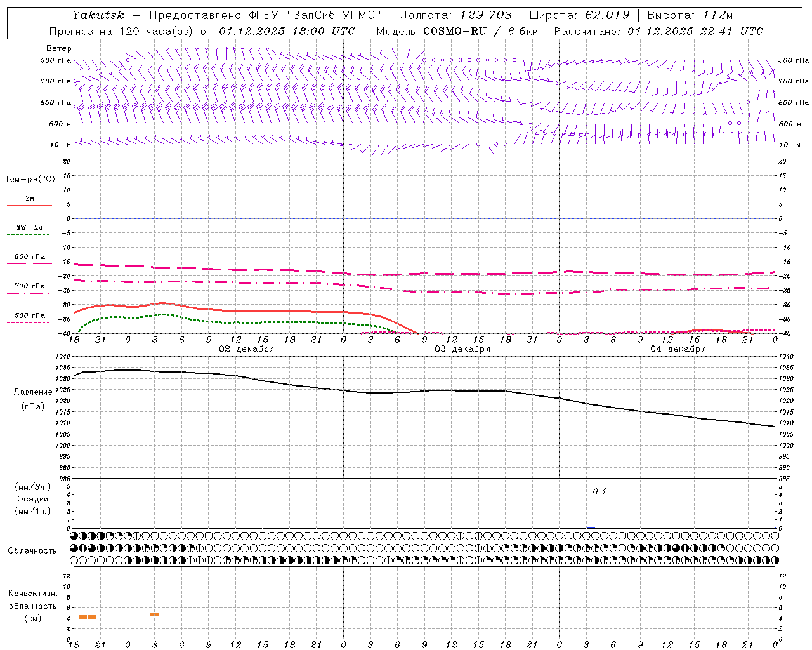This screenshot has height=650, width=812.
Task: Click the "Долгота: 129.703" header field
Action: tap(455, 15)
